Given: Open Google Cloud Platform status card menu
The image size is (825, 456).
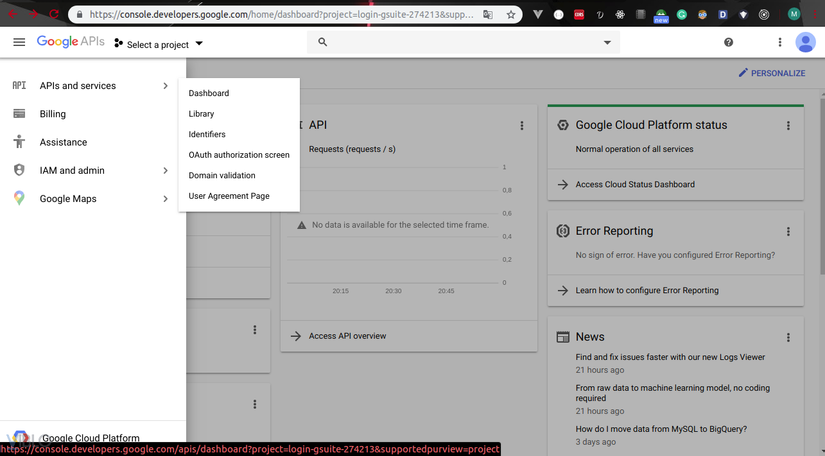Looking at the screenshot, I should [x=788, y=126].
